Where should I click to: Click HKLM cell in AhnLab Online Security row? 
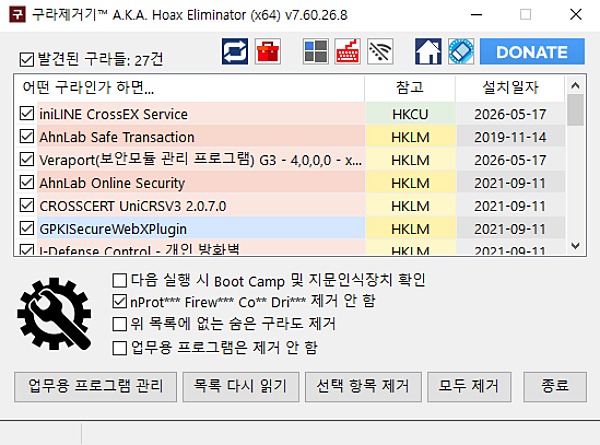(410, 183)
